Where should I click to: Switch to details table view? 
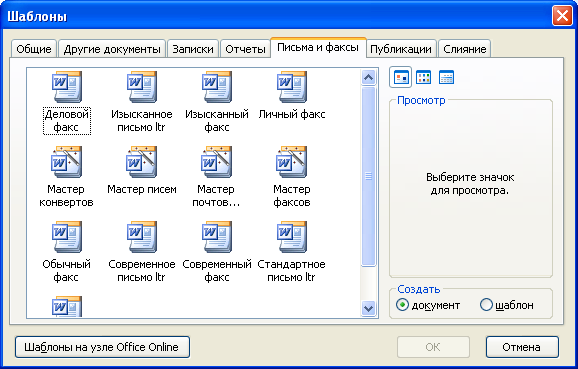click(x=446, y=77)
